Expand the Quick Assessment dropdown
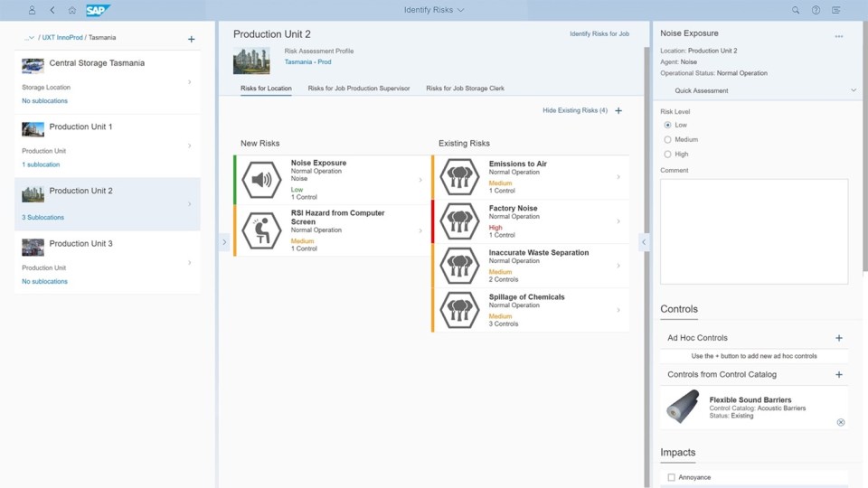The height and width of the screenshot is (488, 868). coord(853,90)
